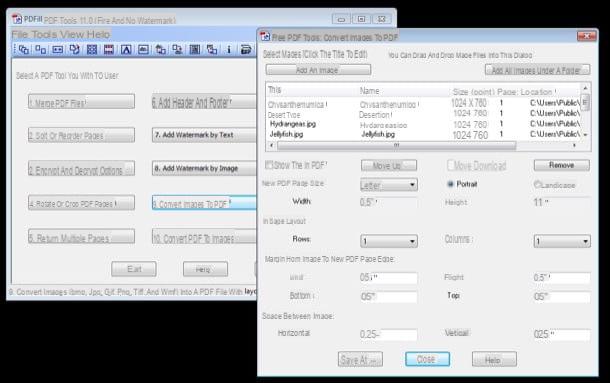610x383 pixels.
Task: Select the Portrait radio button
Action: point(450,184)
